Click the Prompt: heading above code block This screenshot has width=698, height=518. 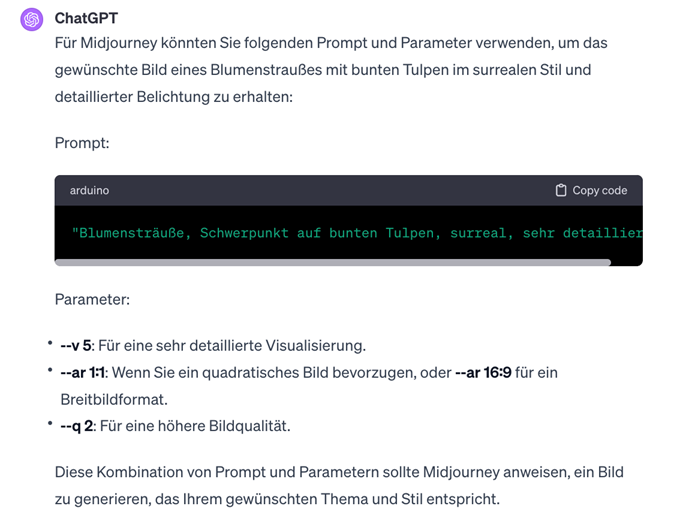point(82,143)
